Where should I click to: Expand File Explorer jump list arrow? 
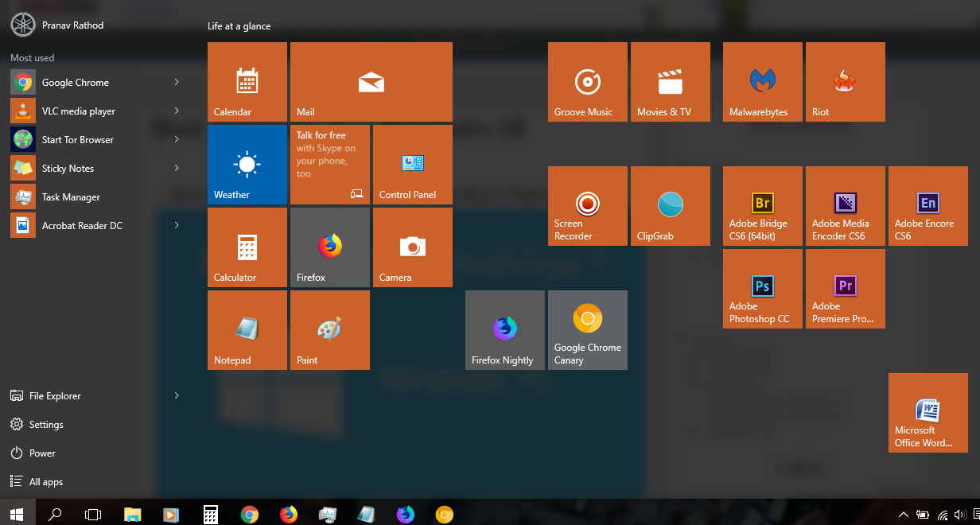(x=177, y=395)
